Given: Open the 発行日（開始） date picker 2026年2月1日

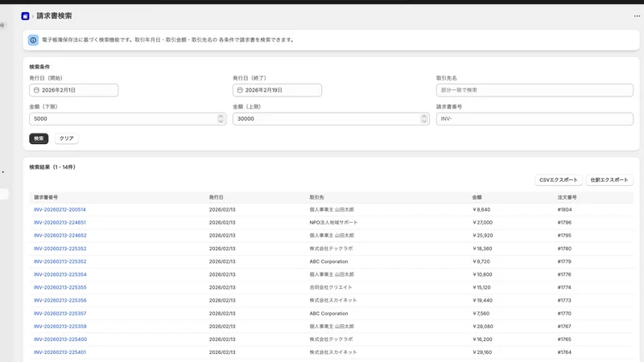Looking at the screenshot, I should point(73,90).
